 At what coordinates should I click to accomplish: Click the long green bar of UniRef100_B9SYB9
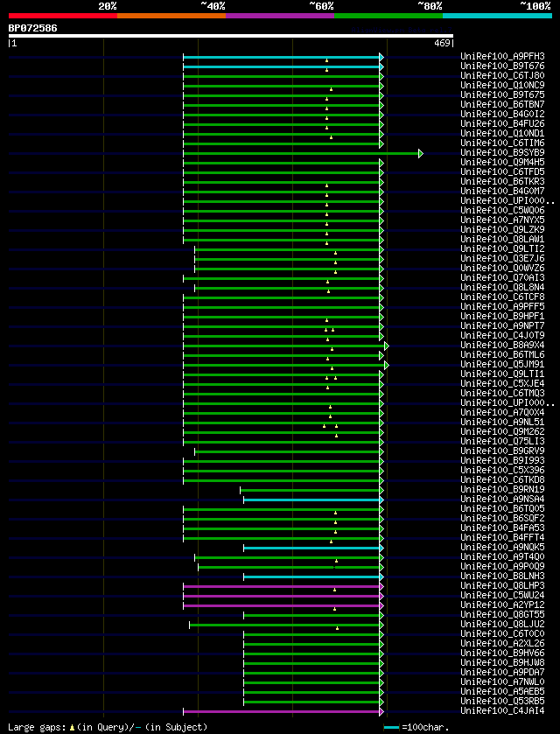point(301,153)
